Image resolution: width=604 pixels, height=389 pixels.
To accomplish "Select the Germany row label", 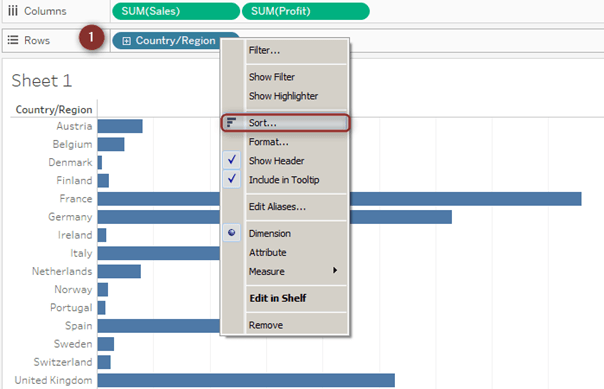I will click(x=70, y=217).
